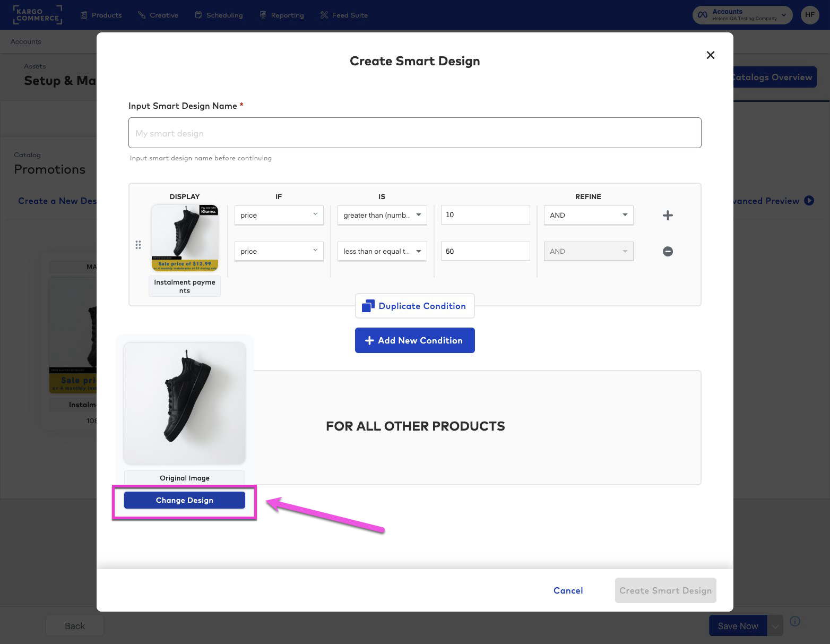Viewport: 830px width, 644px height.
Task: Open Reporting using its chart icon
Action: (263, 15)
